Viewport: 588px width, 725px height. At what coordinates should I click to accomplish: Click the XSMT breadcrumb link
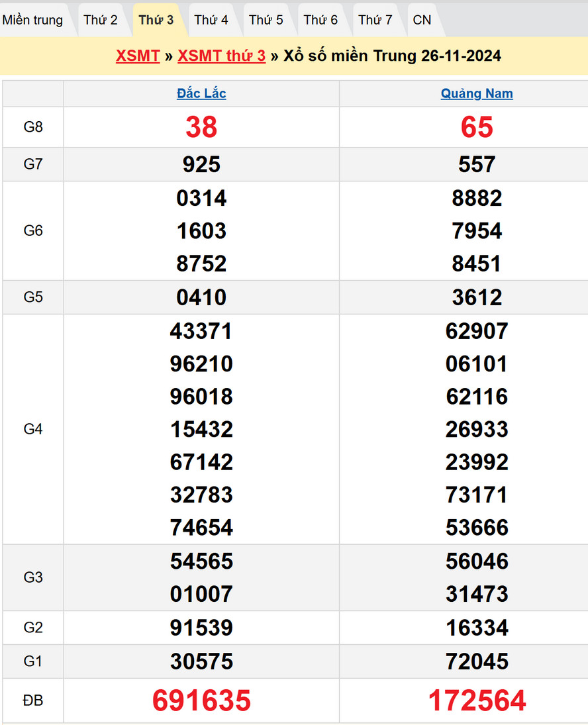[138, 56]
